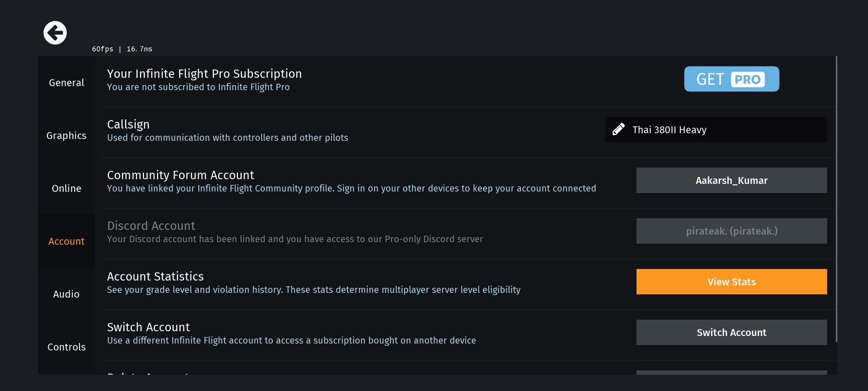Click the back arrow icon
868x391 pixels.
55,33
